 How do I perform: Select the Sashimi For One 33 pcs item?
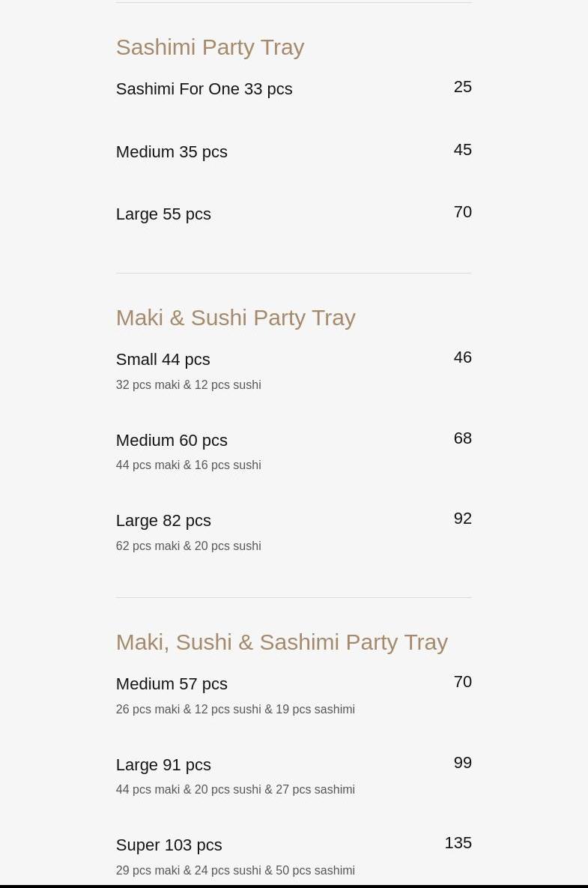click(204, 89)
